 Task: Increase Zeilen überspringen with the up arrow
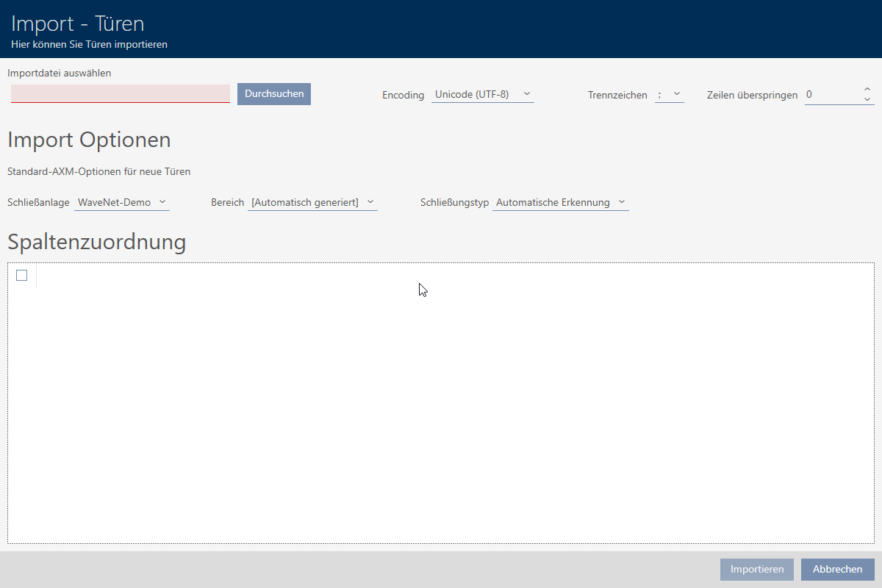(867, 90)
